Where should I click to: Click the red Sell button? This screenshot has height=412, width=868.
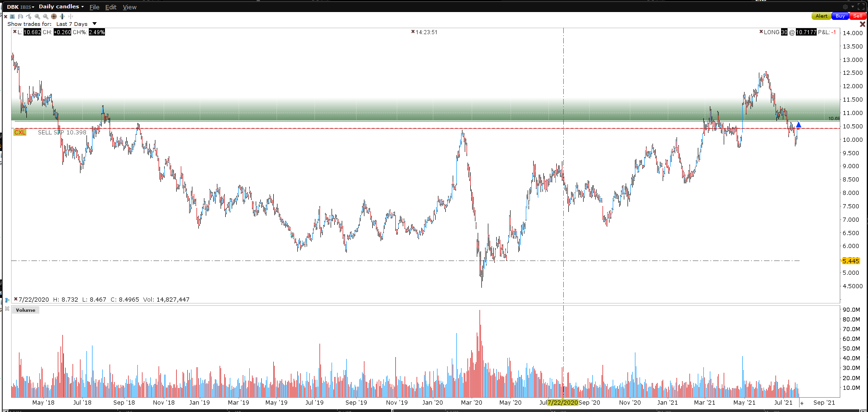coord(857,16)
